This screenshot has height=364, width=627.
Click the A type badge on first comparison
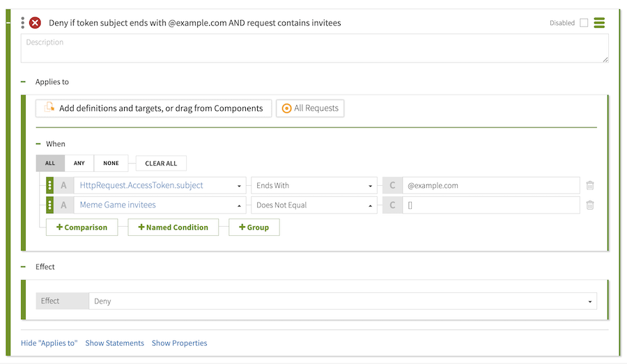click(64, 186)
